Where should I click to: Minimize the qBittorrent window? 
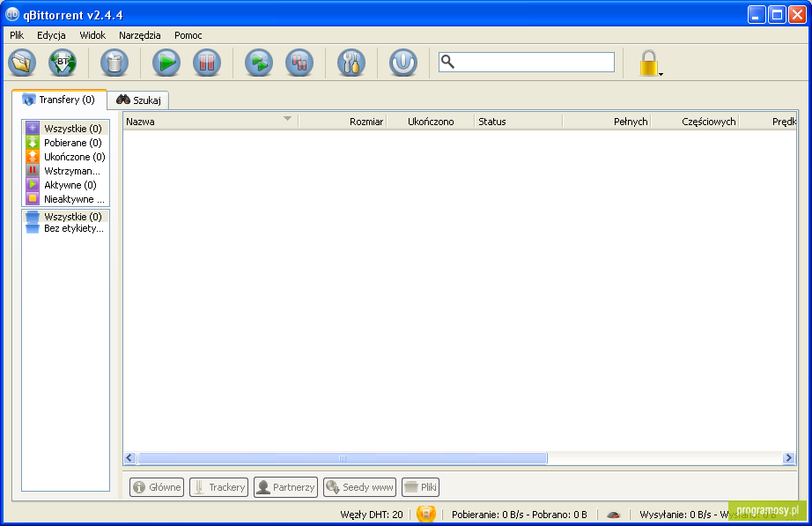point(757,14)
